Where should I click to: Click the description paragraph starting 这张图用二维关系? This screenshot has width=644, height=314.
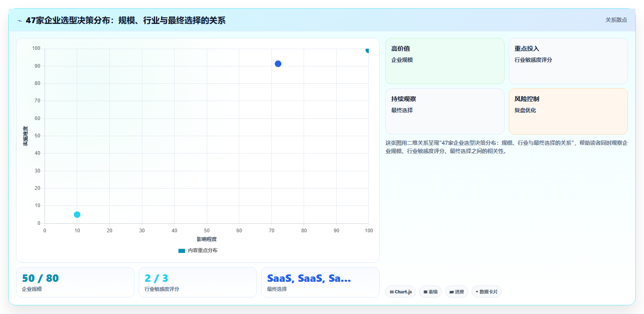[506, 147]
